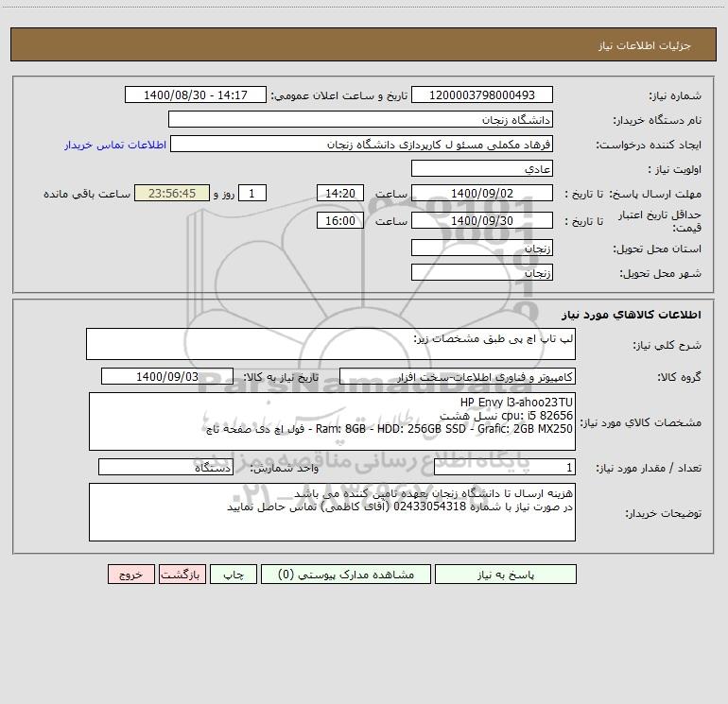Click the buyer notes box with phone 02433054318
This screenshot has height=704, width=728.
coord(332,512)
